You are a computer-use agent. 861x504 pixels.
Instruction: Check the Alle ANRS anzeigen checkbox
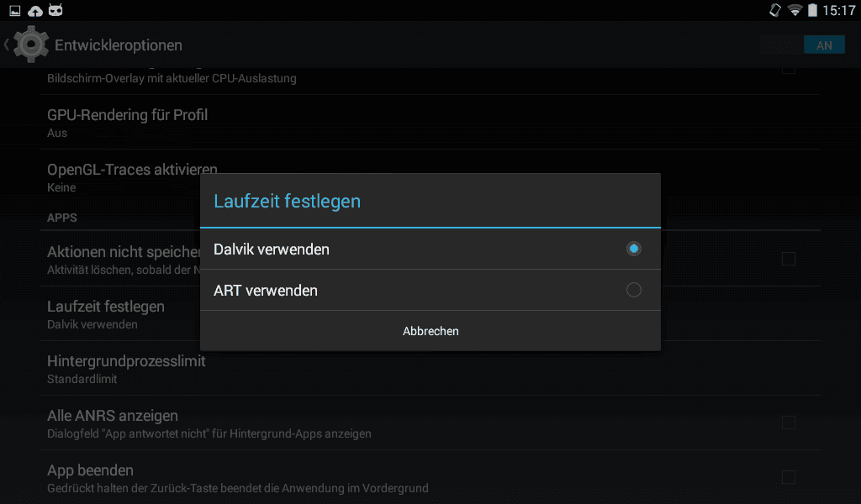click(789, 423)
